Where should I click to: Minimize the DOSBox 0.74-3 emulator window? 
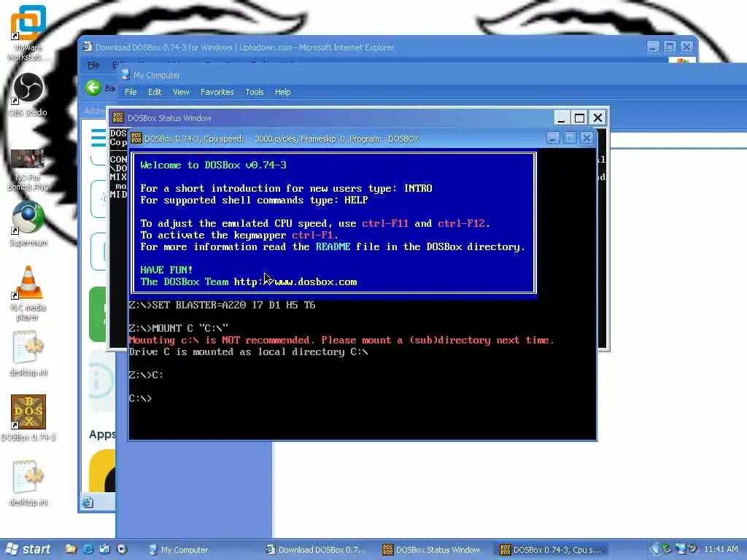coord(553,138)
